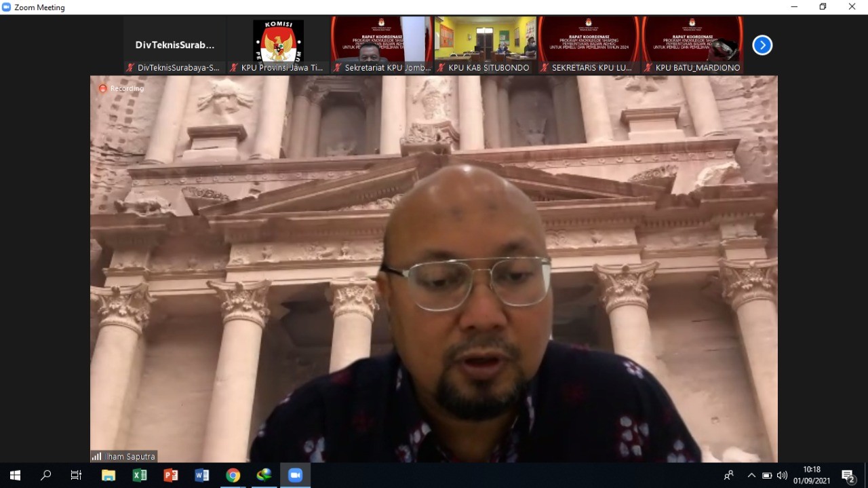Show next participants with the blue arrow
Image resolution: width=868 pixels, height=488 pixels.
pos(762,45)
